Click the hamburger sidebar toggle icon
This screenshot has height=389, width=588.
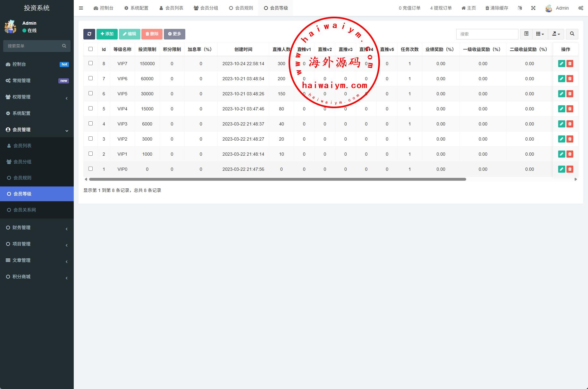coord(81,8)
